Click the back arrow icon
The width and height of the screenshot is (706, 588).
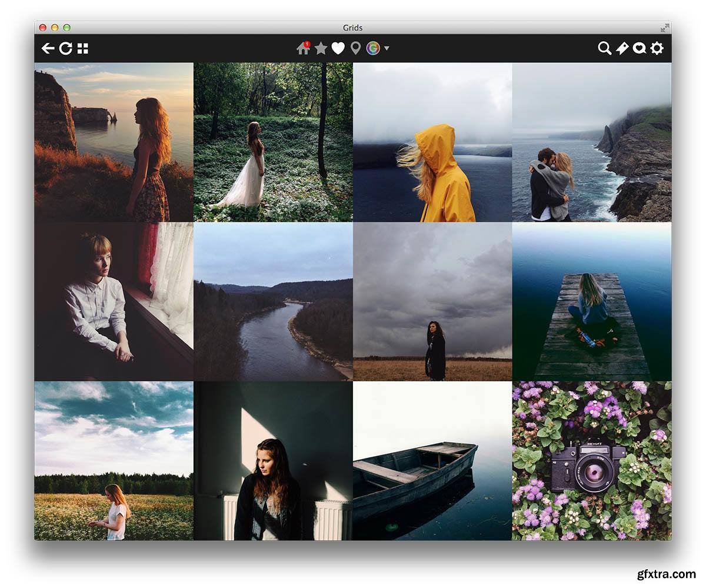point(48,48)
